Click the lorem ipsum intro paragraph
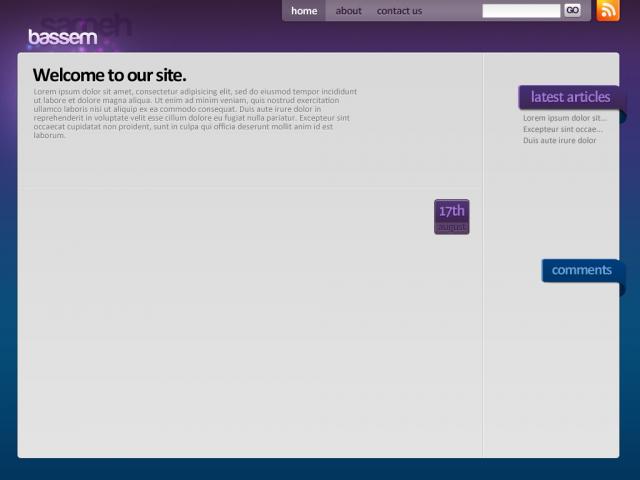The height and width of the screenshot is (480, 640). click(195, 113)
